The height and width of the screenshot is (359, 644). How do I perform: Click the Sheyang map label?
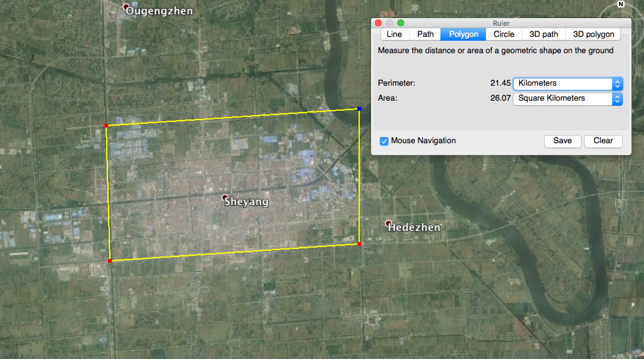point(246,202)
